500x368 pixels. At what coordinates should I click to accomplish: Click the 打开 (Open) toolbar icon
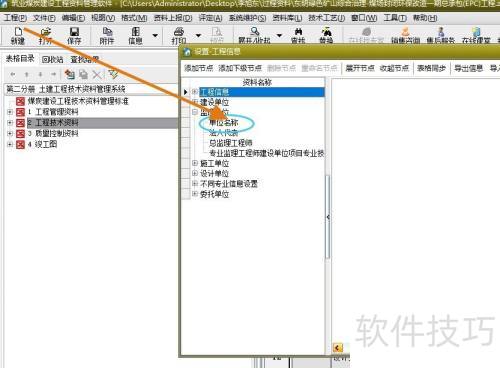[46, 36]
